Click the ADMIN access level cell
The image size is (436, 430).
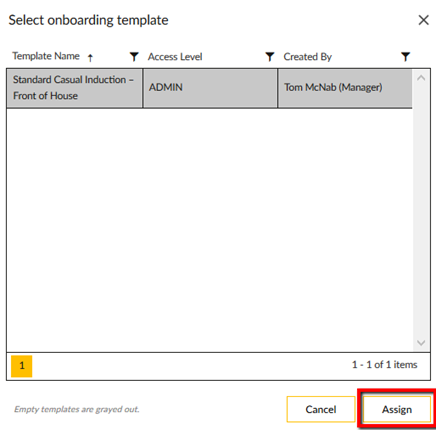pos(210,88)
